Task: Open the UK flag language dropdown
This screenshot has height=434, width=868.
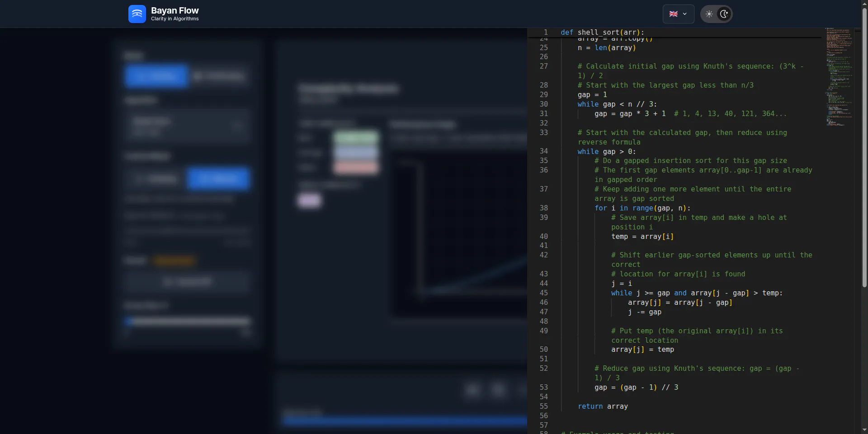Action: pos(678,14)
